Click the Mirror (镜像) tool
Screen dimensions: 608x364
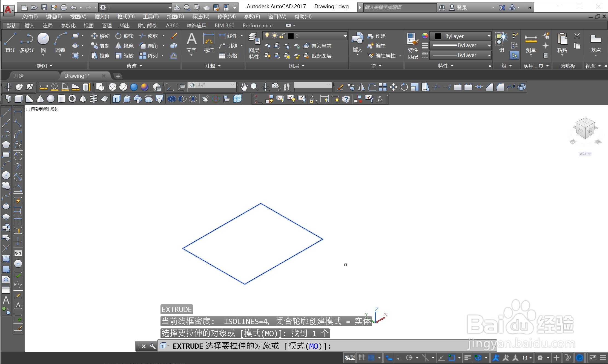[125, 46]
